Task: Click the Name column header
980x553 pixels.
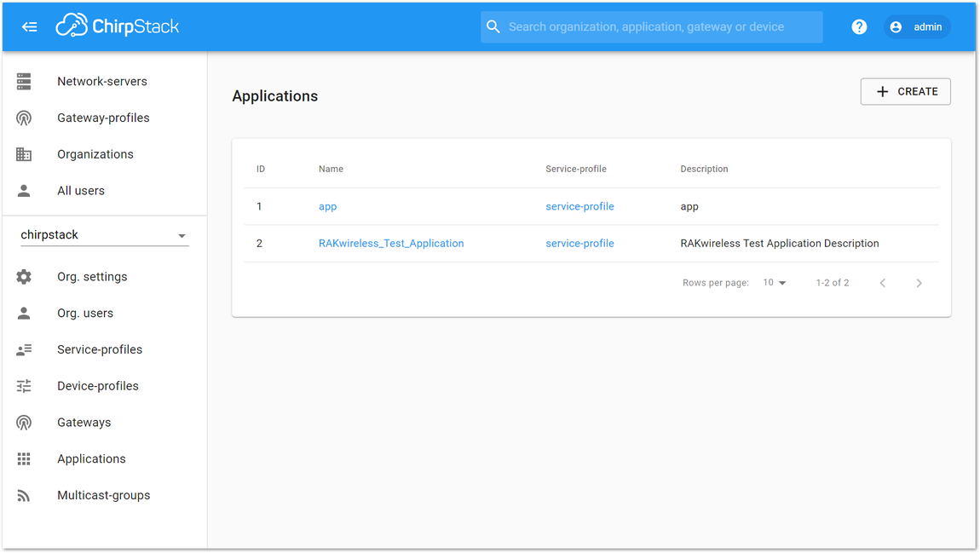Action: pyautogui.click(x=331, y=170)
